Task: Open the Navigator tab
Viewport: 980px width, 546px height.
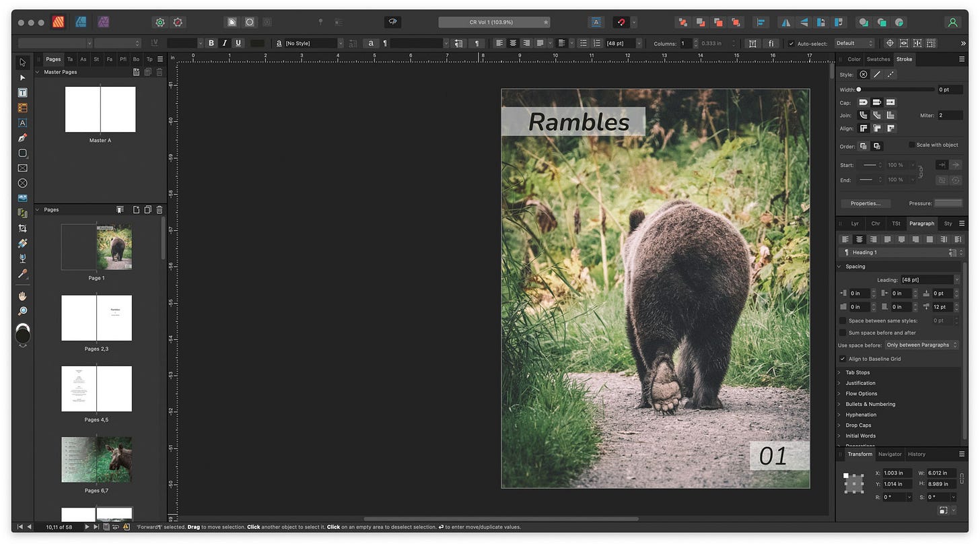Action: [x=889, y=454]
